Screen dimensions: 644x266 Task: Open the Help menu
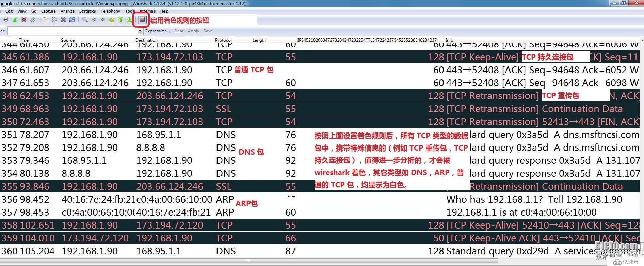(164, 11)
